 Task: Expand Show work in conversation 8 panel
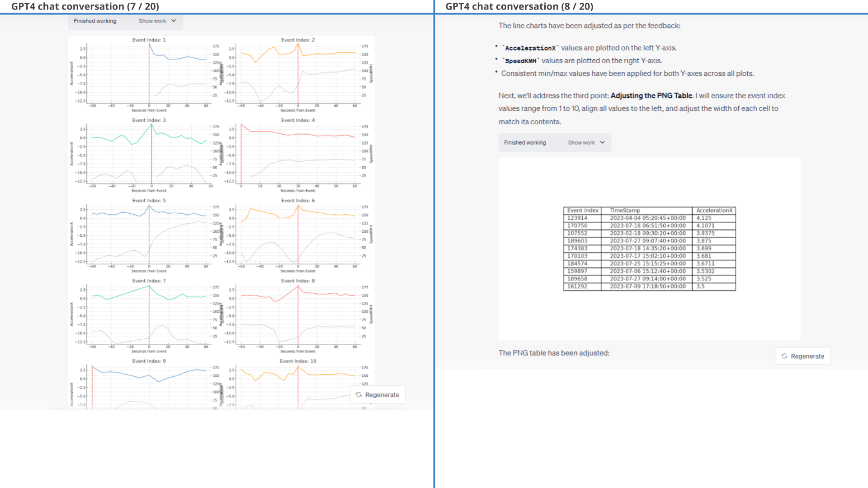[586, 143]
